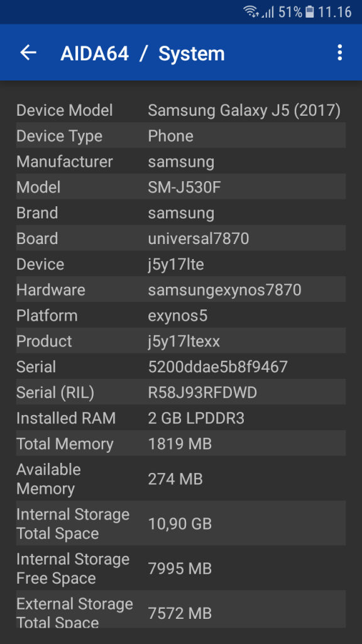
Task: Select the Device Type Phone row
Action: 180,136
